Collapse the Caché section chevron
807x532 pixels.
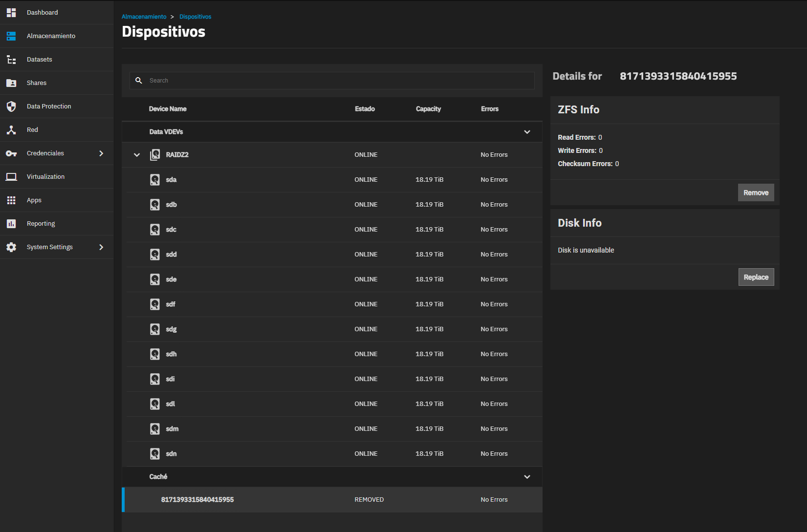527,477
